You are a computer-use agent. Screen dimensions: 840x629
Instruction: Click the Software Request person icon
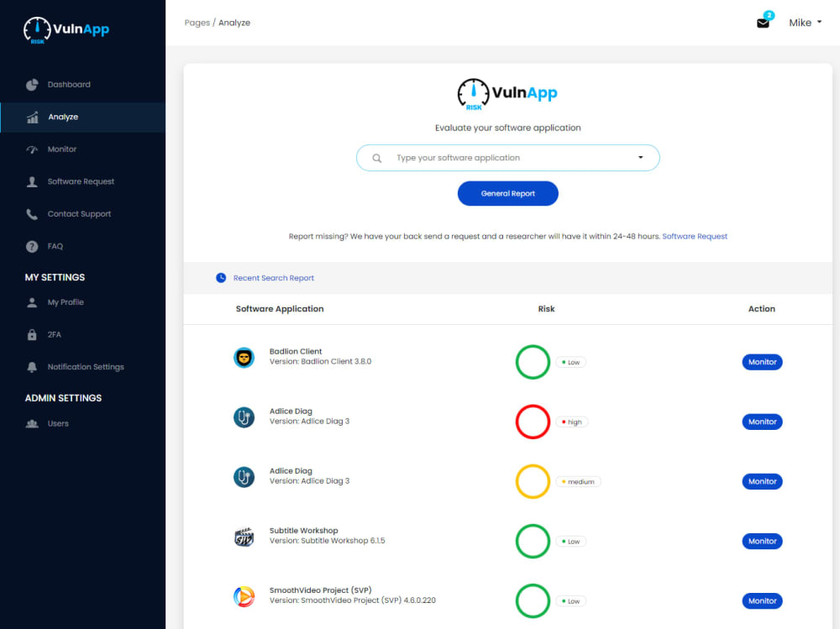[x=32, y=181]
